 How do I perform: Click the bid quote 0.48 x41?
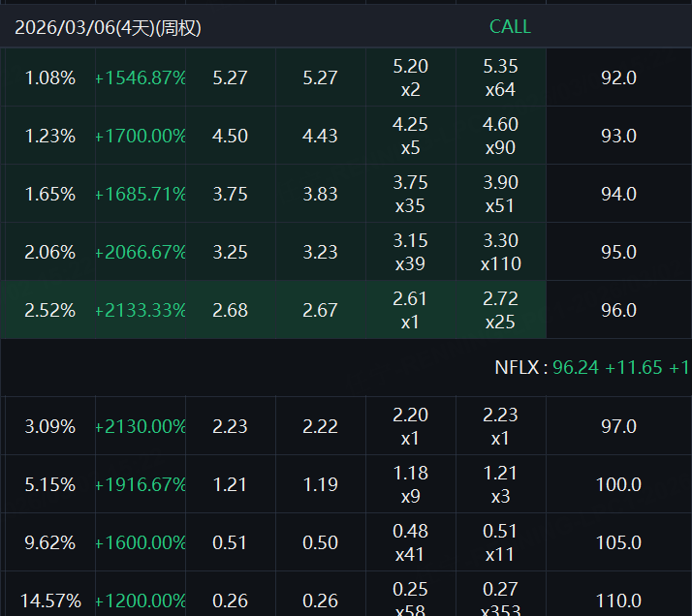coord(410,542)
